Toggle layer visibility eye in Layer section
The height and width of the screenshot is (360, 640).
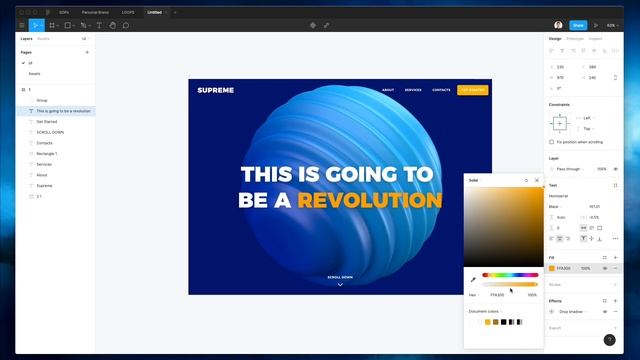point(616,169)
